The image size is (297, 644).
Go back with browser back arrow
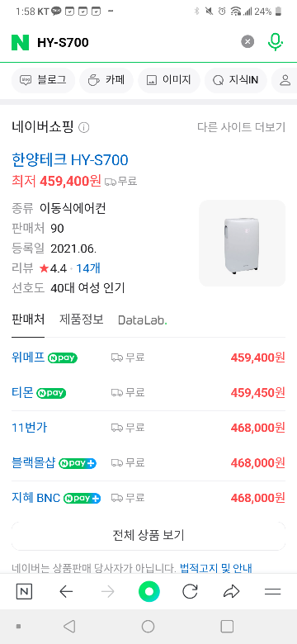pos(66,591)
